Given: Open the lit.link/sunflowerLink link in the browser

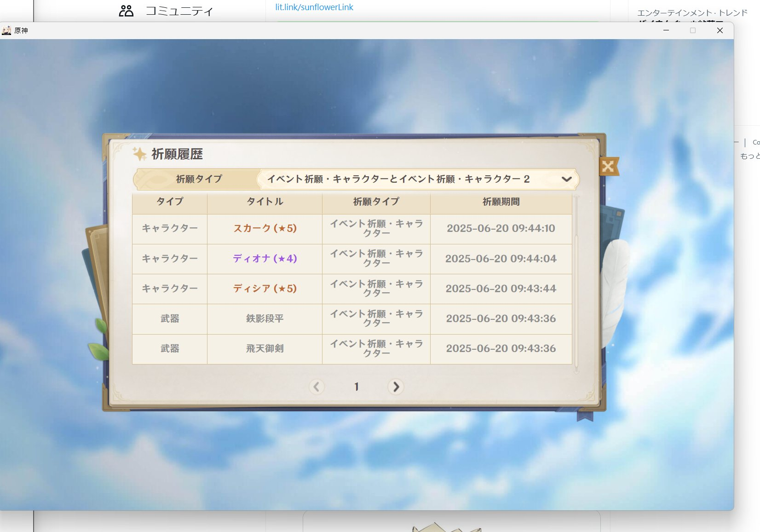Looking at the screenshot, I should [314, 7].
